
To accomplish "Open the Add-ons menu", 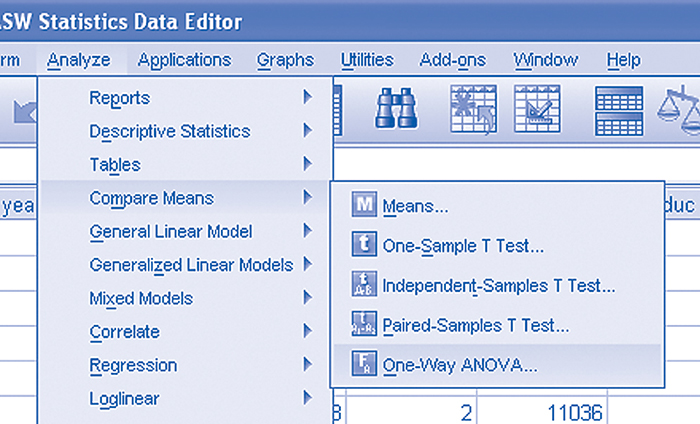I will coord(453,60).
